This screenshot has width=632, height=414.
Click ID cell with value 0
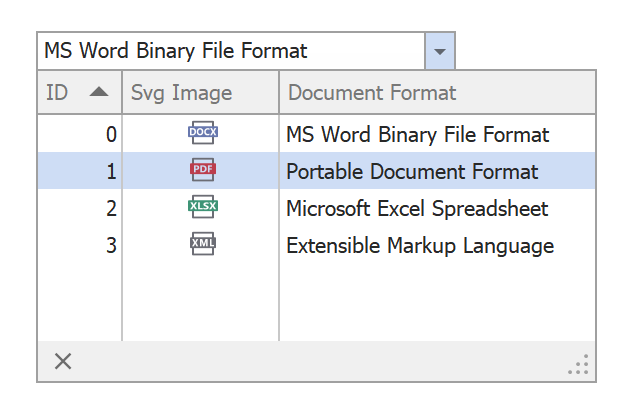[80, 134]
